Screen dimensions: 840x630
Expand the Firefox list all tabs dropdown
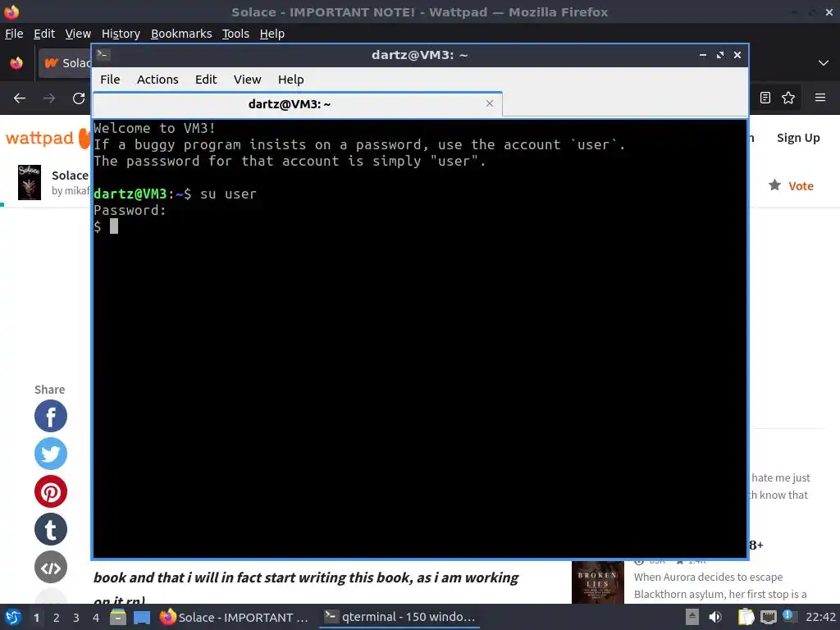824,62
